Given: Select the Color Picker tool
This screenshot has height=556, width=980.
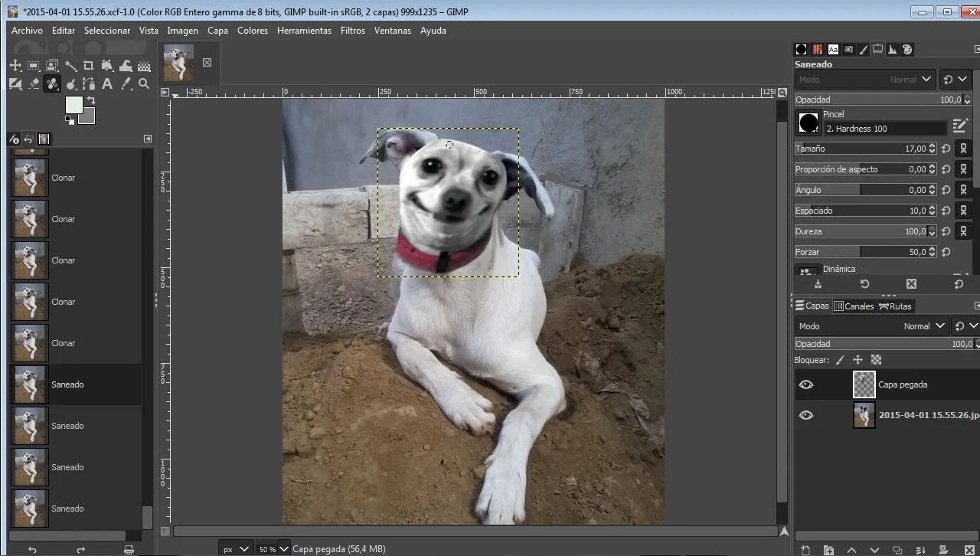Looking at the screenshot, I should point(126,83).
